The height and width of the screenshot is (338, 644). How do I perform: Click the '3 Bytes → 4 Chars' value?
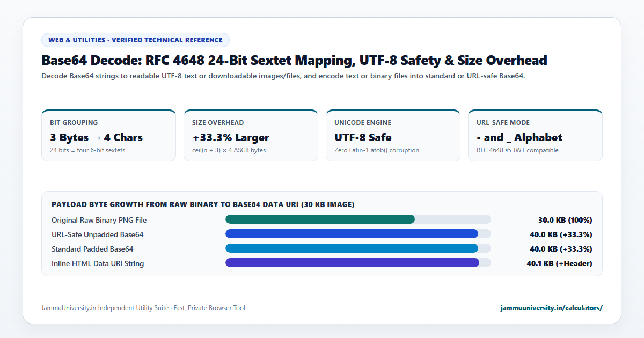pos(97,137)
